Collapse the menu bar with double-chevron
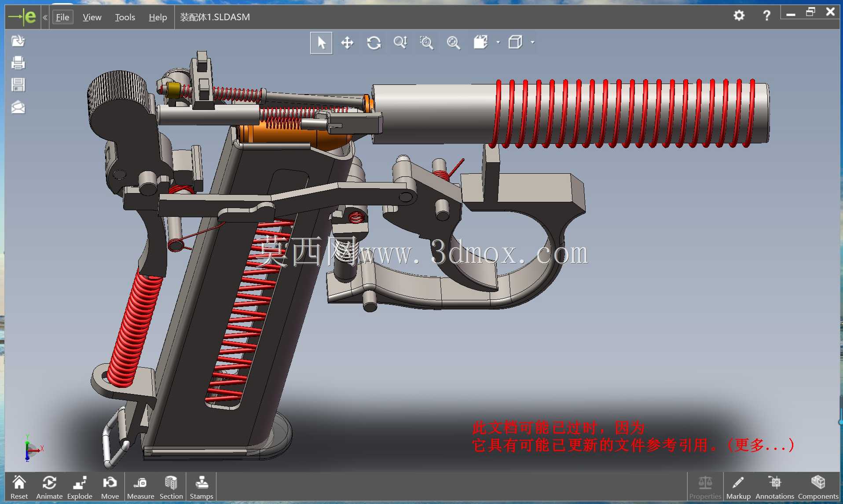This screenshot has height=504, width=843. [x=45, y=17]
